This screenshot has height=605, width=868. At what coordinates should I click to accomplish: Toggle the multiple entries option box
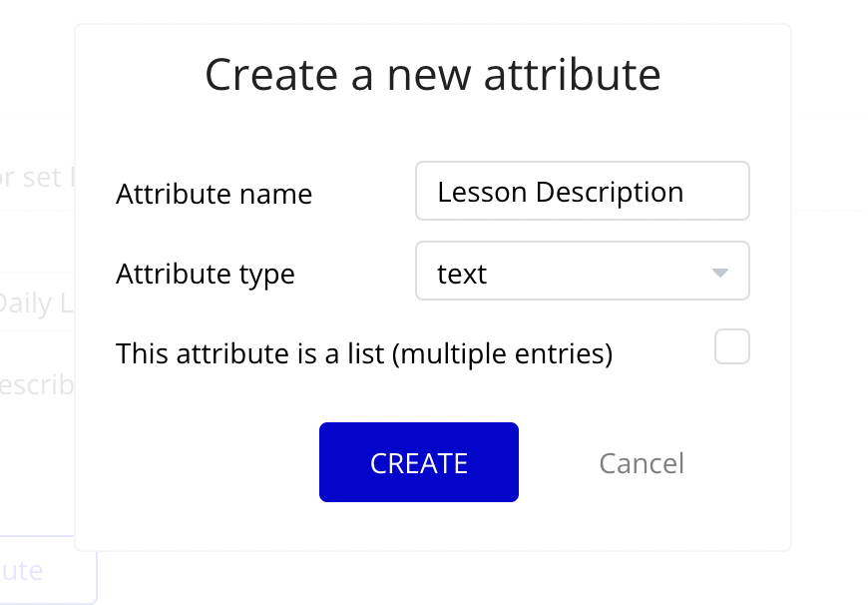(732, 346)
